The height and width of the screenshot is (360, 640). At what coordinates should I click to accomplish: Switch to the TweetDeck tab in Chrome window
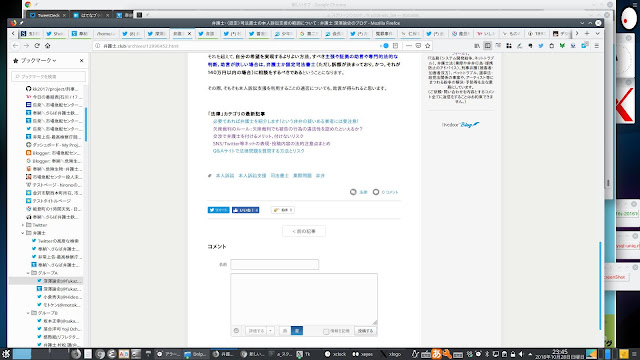pos(48,15)
